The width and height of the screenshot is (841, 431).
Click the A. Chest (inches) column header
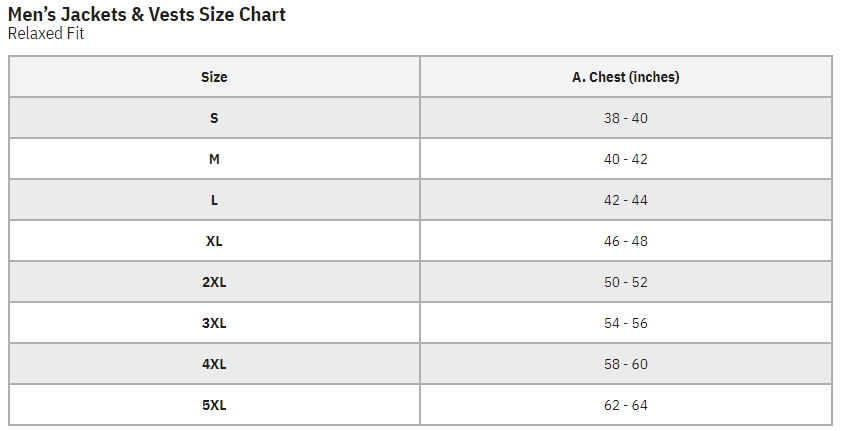(x=625, y=77)
